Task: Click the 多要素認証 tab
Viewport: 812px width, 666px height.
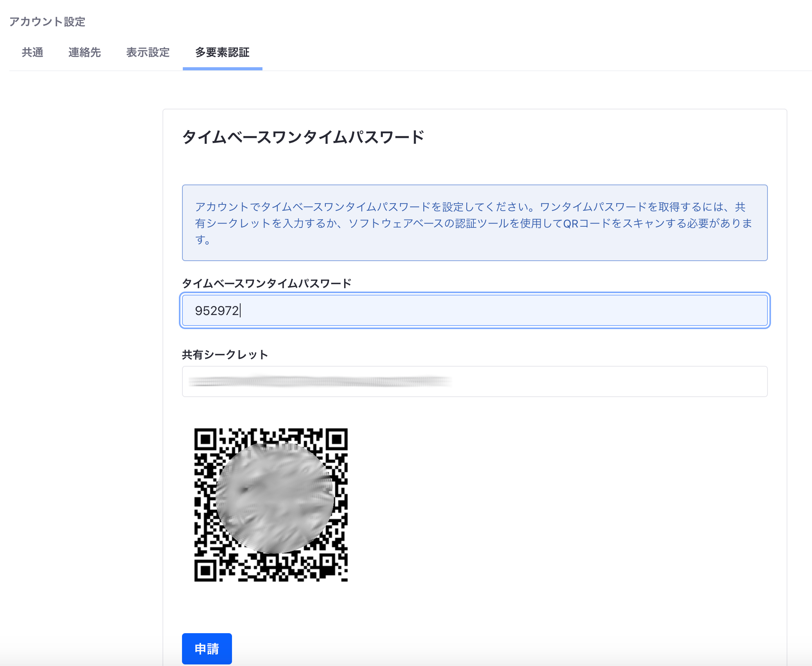Action: pos(222,52)
